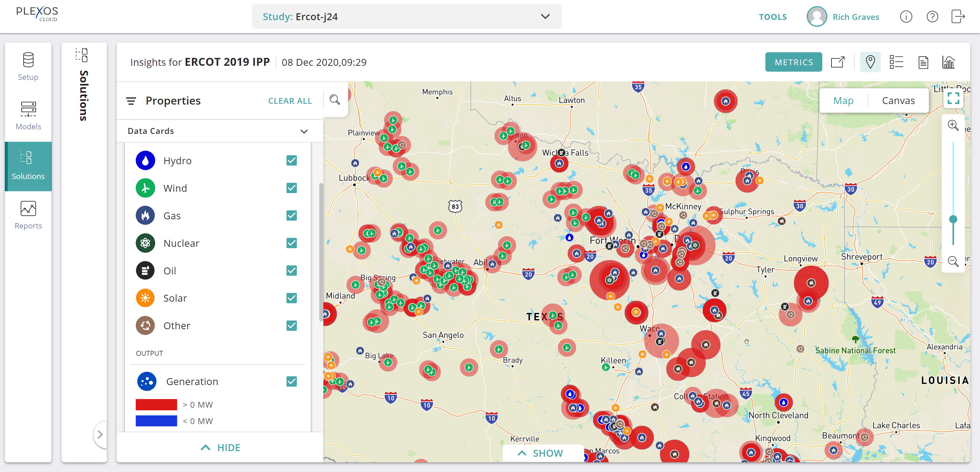Open the Setup section database icon
Viewport: 980px width, 472px height.
(28, 60)
